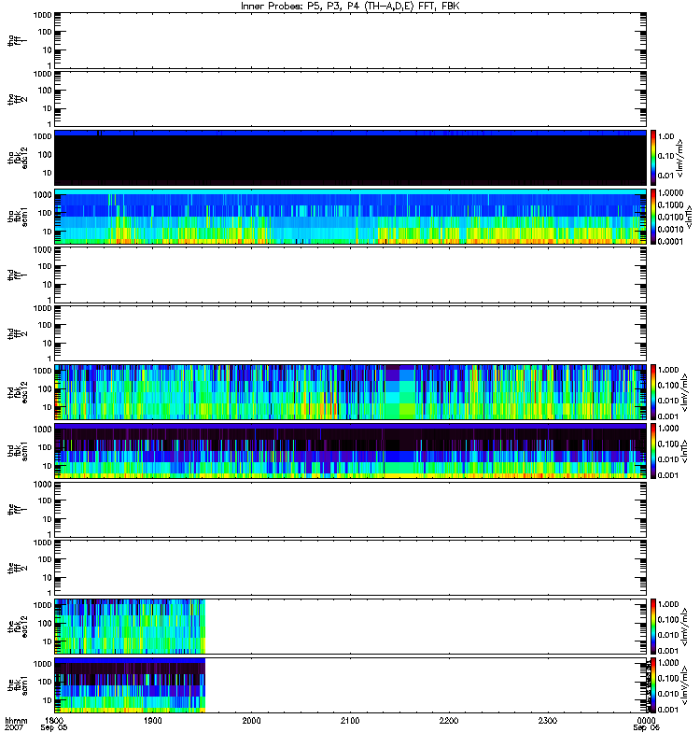This screenshot has height=747, width=700.
Task: Click the tha fbk edc12 spectrogram panel
Action: 351,158
